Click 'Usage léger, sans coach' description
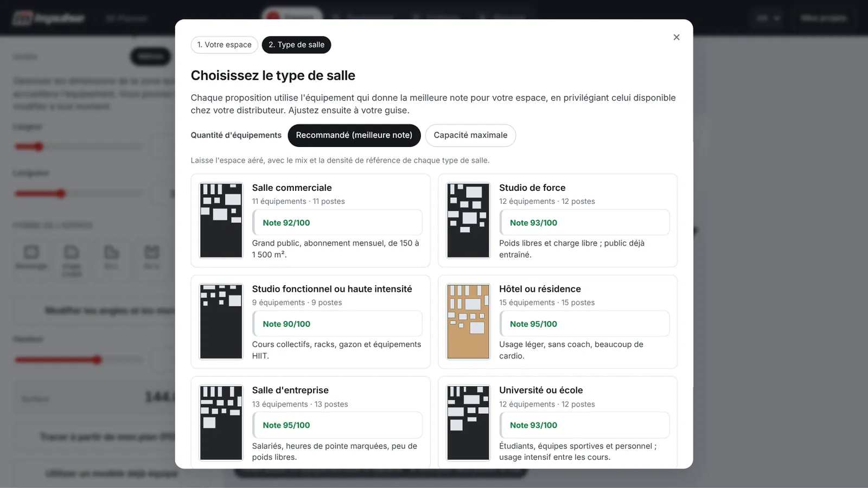This screenshot has height=488, width=868. [x=571, y=350]
